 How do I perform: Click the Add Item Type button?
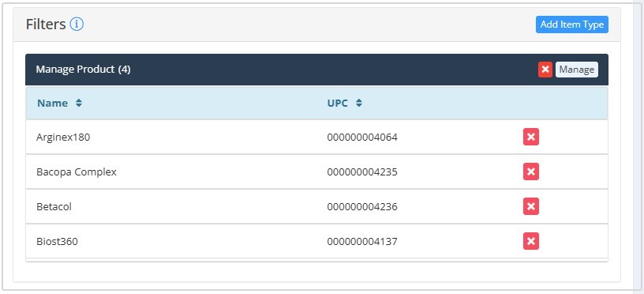coord(571,24)
